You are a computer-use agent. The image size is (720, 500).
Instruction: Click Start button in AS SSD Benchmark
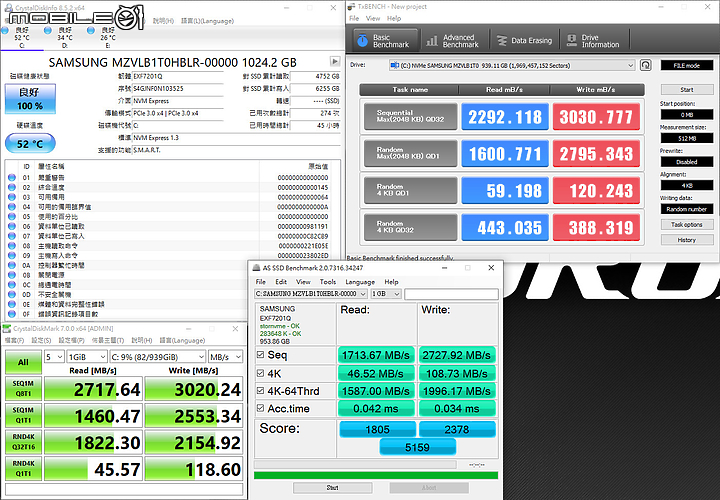pyautogui.click(x=333, y=488)
